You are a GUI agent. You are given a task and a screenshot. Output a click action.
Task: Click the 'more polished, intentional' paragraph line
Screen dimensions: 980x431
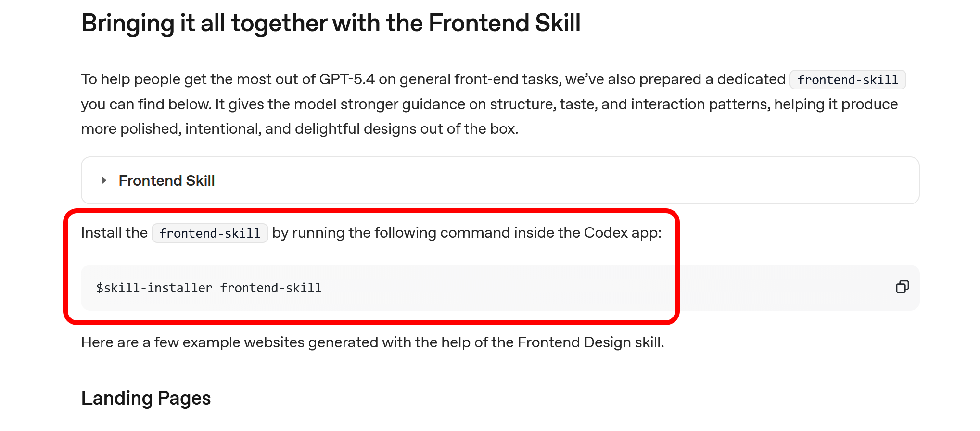click(x=299, y=129)
